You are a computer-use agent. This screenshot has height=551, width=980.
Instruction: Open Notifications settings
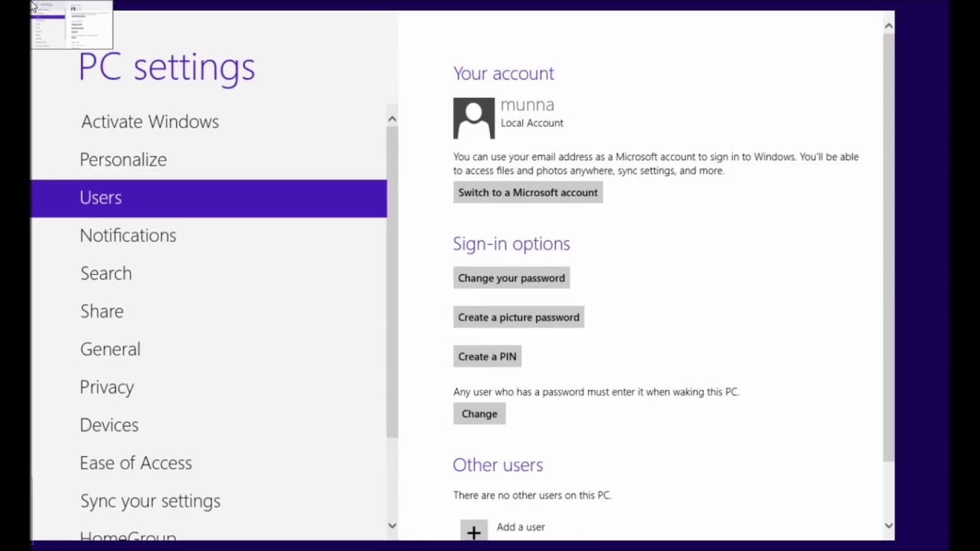point(128,235)
